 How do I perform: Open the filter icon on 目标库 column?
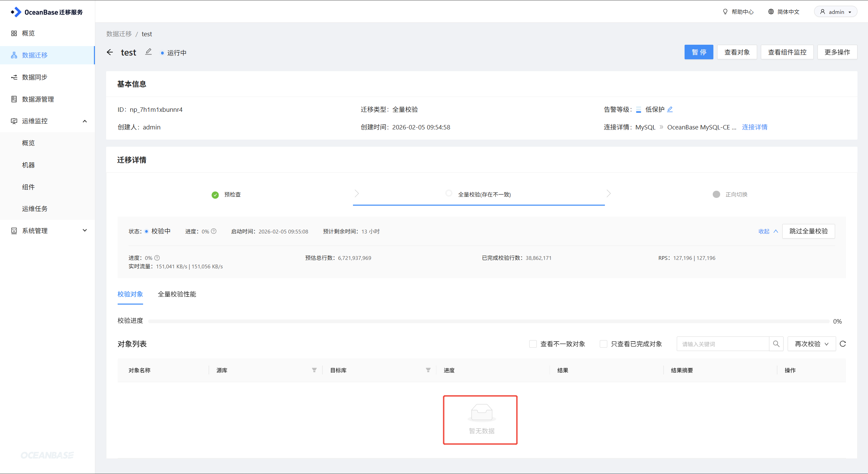pos(428,370)
